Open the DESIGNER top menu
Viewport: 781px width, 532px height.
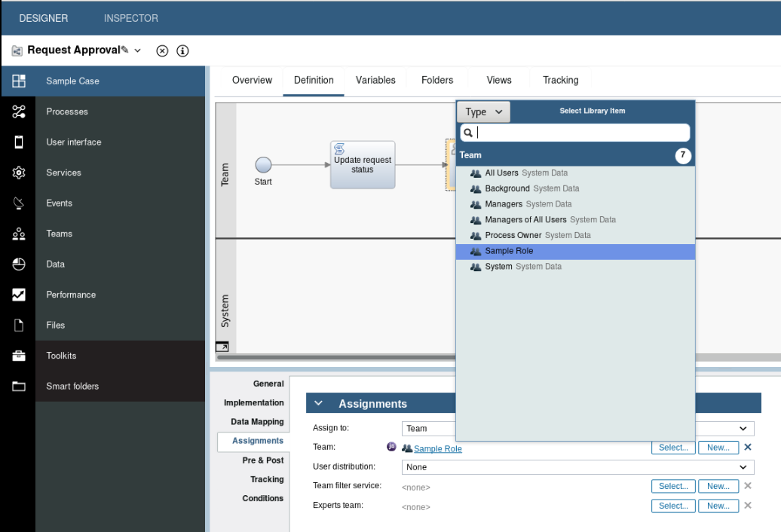point(43,18)
